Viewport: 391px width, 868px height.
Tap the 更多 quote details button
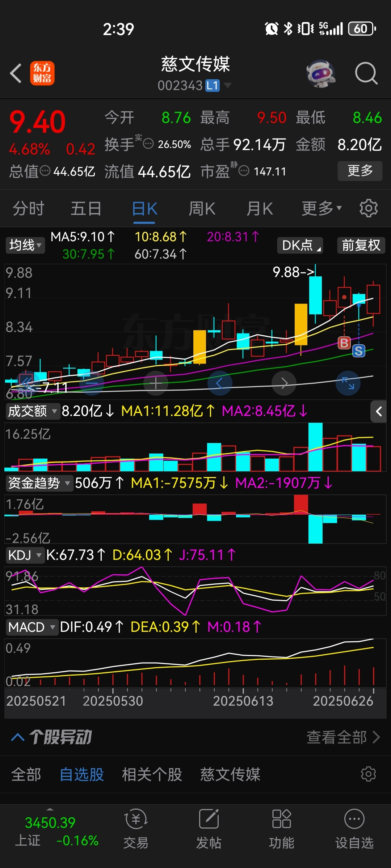(360, 171)
